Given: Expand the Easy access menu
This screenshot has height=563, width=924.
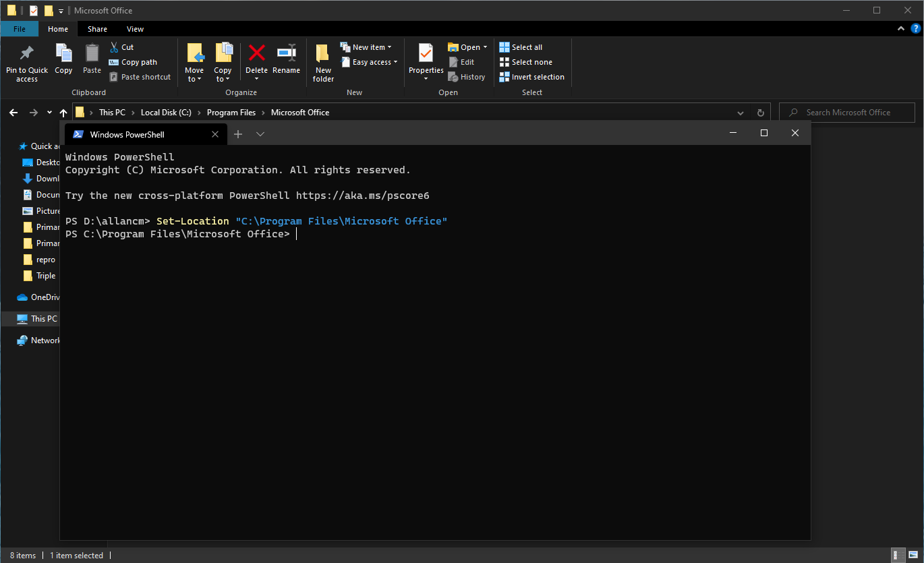Looking at the screenshot, I should click(x=369, y=62).
